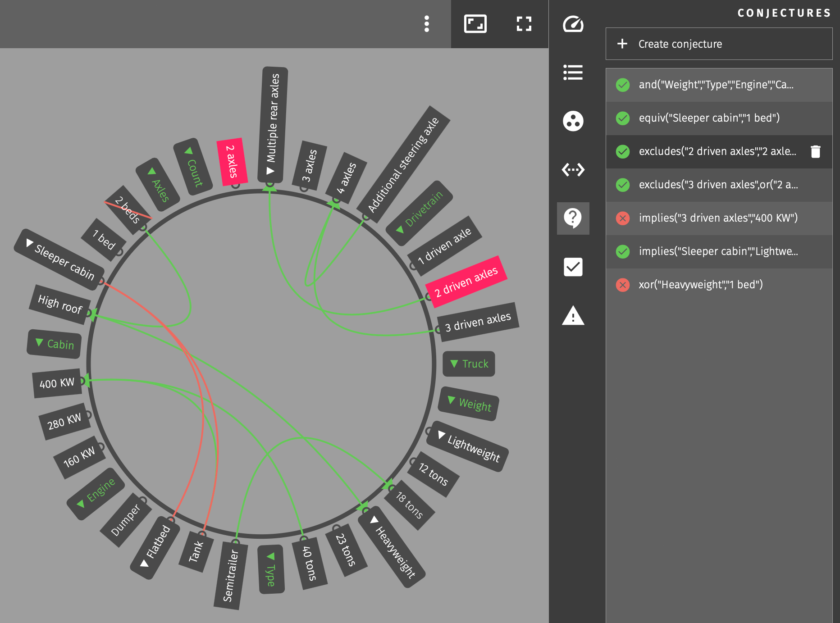Delete the excludes 2 driven axles conjecture

(x=815, y=151)
